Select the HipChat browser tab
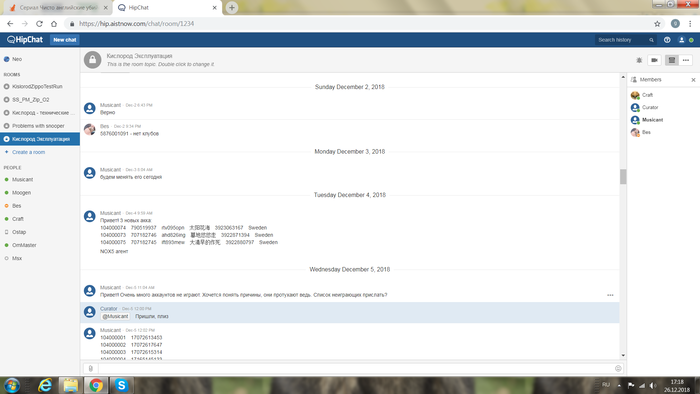The width and height of the screenshot is (700, 394). click(x=166, y=8)
